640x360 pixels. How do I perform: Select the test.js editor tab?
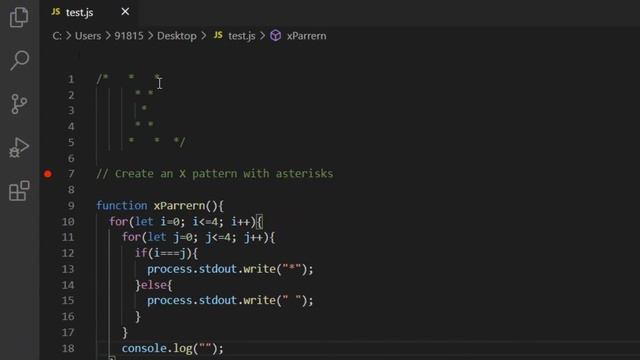[x=88, y=13]
